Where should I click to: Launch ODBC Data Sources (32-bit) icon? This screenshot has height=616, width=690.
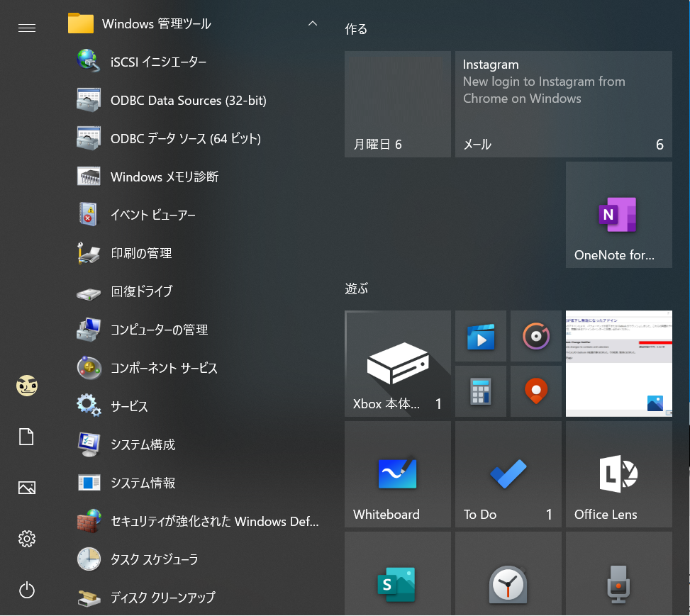click(x=89, y=100)
